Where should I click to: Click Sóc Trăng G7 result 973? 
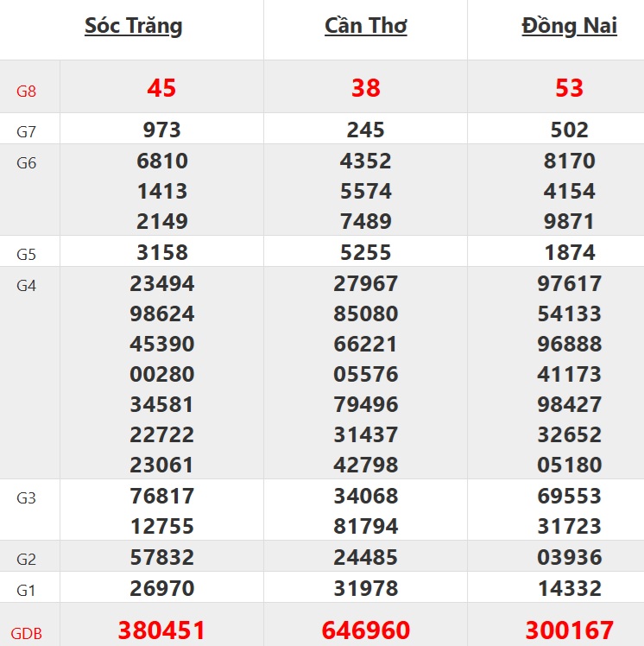(x=161, y=130)
